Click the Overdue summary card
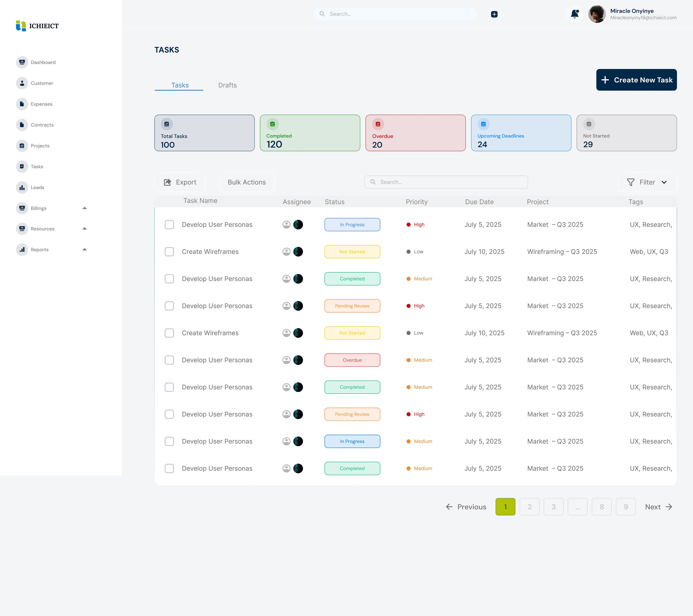This screenshot has width=693, height=616. point(415,133)
